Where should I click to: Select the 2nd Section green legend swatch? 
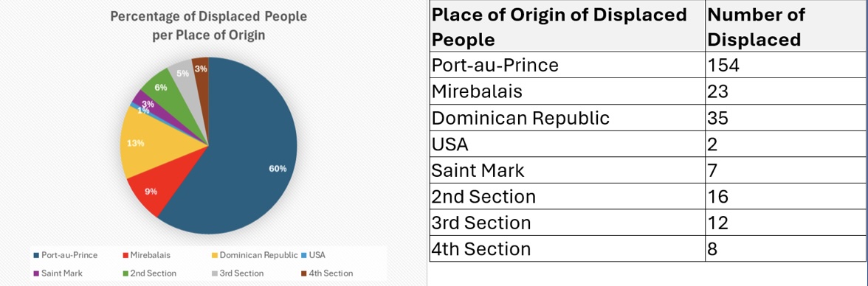125,273
